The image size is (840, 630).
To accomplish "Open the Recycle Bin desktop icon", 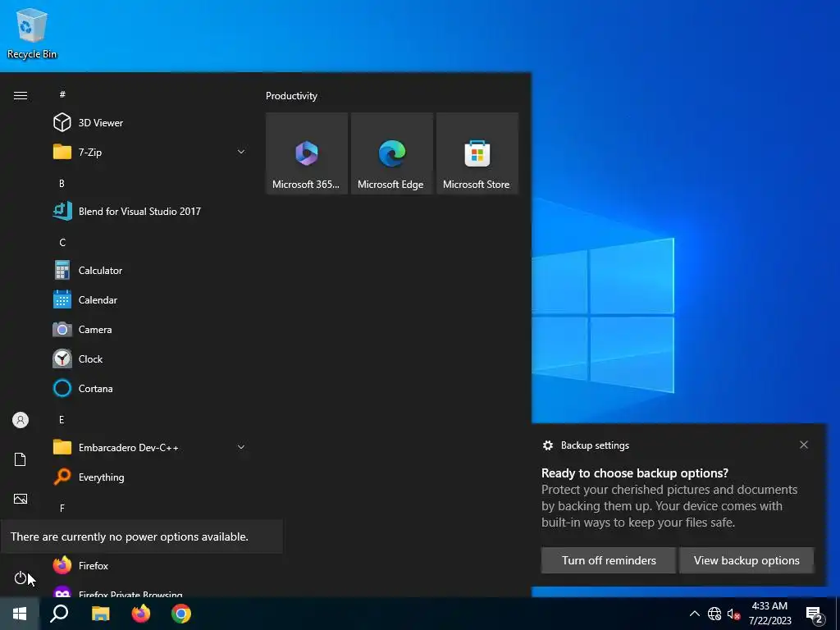I will click(32, 33).
